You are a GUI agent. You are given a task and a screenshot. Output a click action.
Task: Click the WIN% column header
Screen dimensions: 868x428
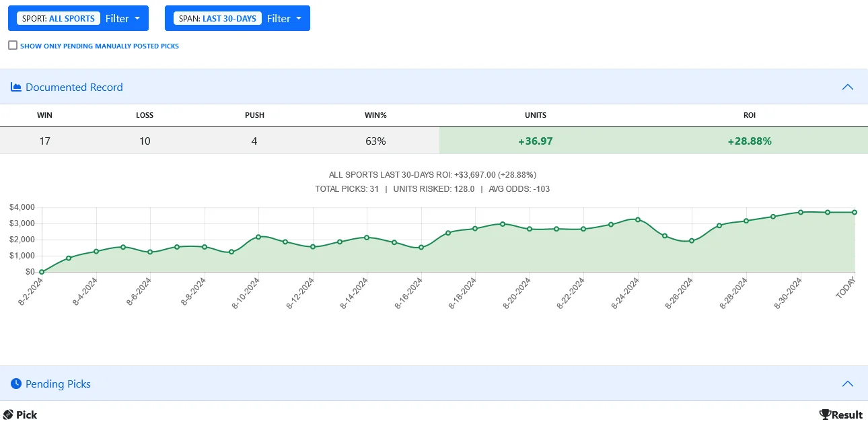[x=375, y=115]
